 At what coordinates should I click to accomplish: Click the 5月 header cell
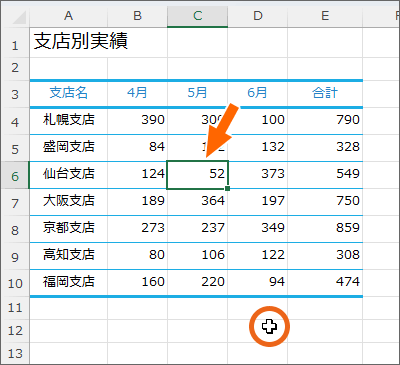198,94
